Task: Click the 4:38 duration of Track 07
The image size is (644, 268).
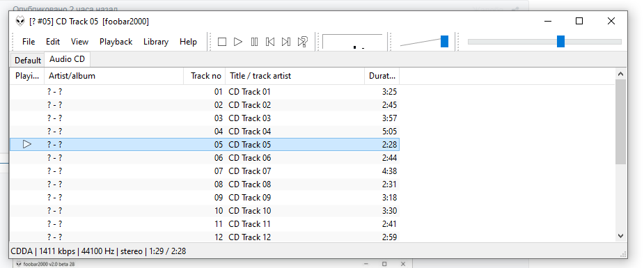Action: pyautogui.click(x=389, y=171)
